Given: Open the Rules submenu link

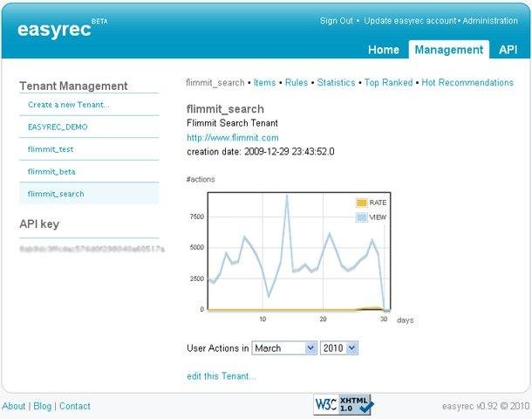Looking at the screenshot, I should click(x=297, y=83).
